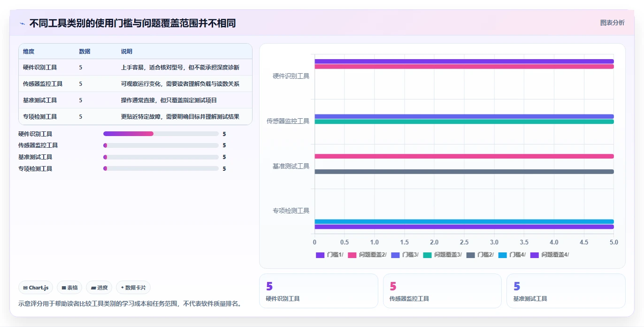Click the 硬件识别工具 label on the chart axis
The height and width of the screenshot is (327, 644).
291,76
